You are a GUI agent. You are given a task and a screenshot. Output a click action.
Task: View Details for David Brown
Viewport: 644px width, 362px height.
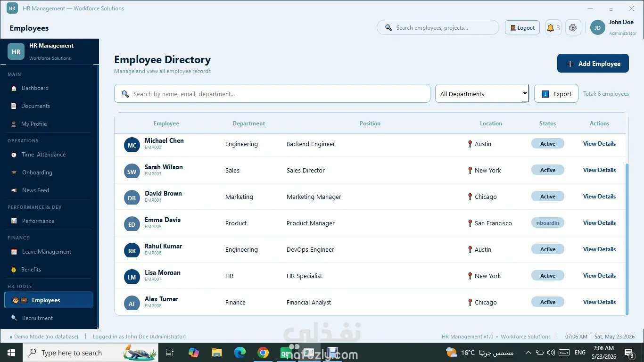pyautogui.click(x=599, y=197)
